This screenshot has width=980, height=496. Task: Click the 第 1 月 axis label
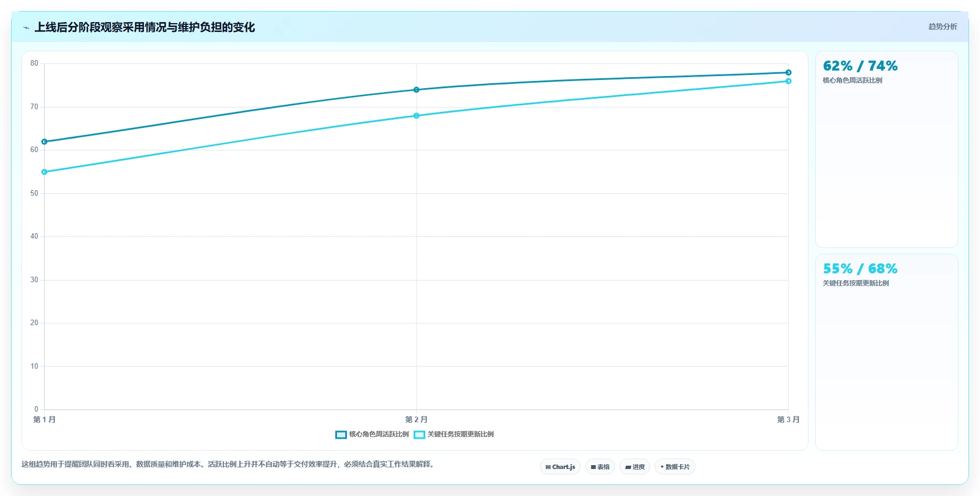45,419
